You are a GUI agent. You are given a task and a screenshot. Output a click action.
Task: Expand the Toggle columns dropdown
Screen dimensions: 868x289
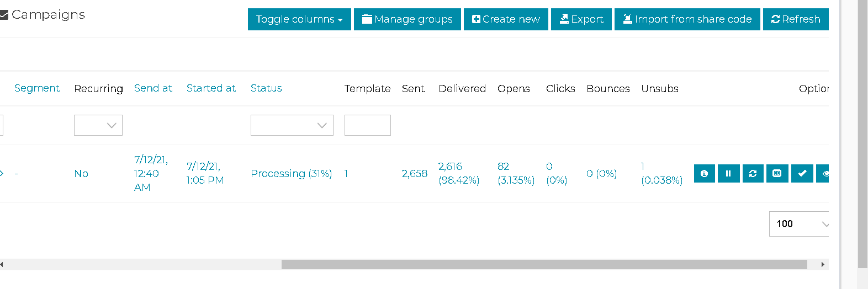pyautogui.click(x=299, y=19)
